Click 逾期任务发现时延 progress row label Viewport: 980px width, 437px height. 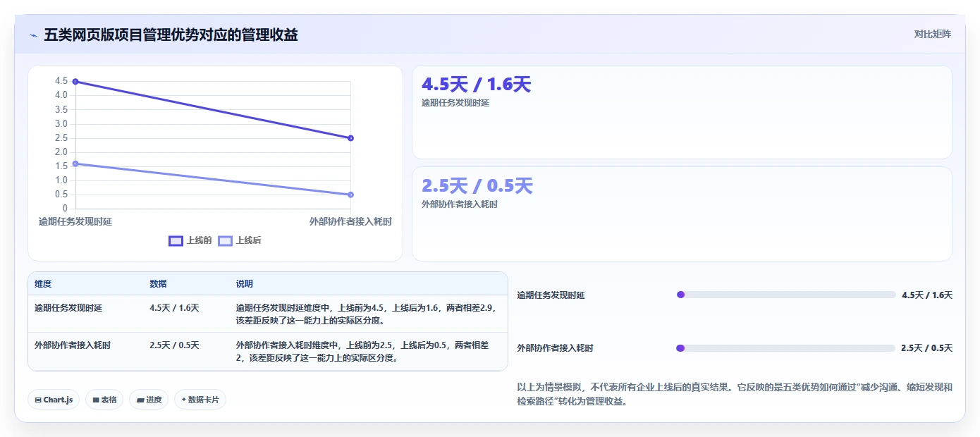[x=551, y=295]
